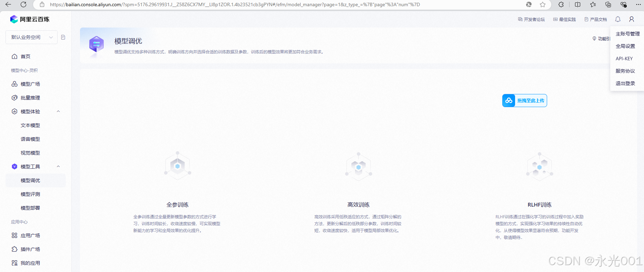The width and height of the screenshot is (644, 272).
Task: Open the 默认业务空间 workspace dropdown
Action: click(x=32, y=37)
